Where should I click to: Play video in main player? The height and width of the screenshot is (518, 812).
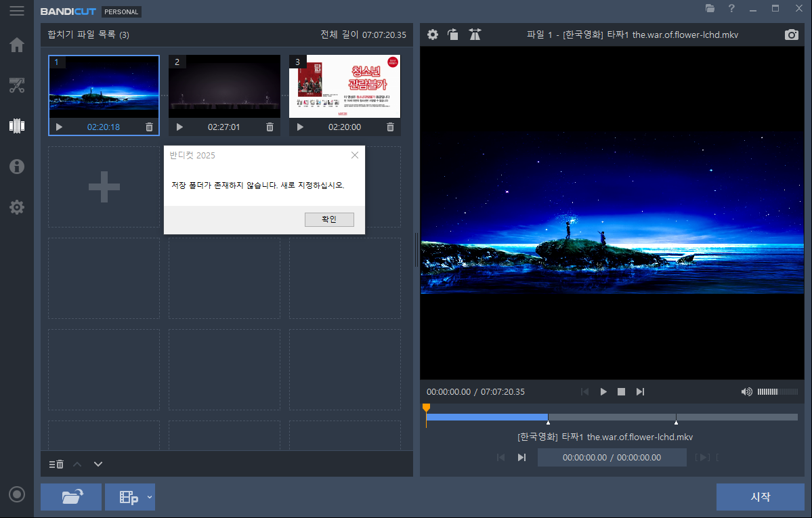(x=603, y=391)
